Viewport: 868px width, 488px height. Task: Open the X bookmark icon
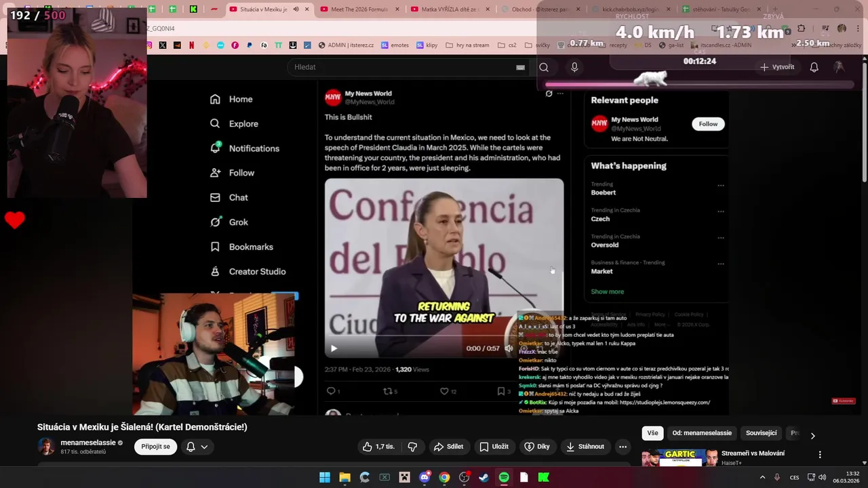tap(163, 45)
